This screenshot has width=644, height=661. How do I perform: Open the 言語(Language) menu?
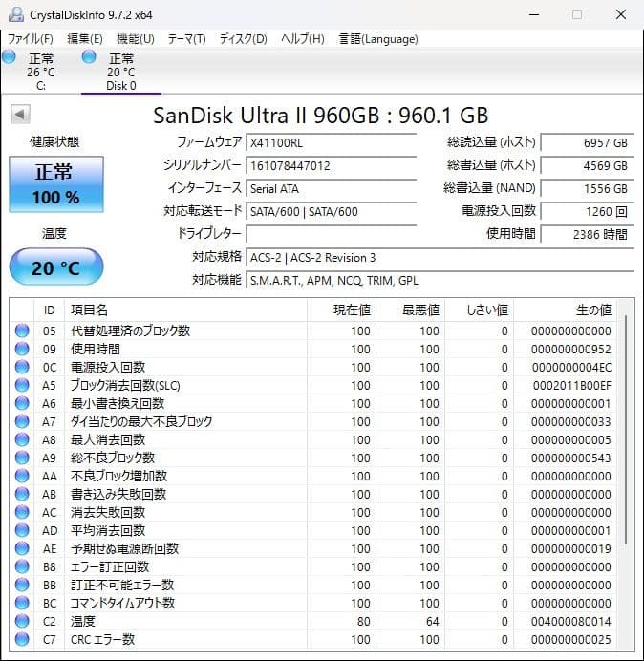tap(378, 39)
